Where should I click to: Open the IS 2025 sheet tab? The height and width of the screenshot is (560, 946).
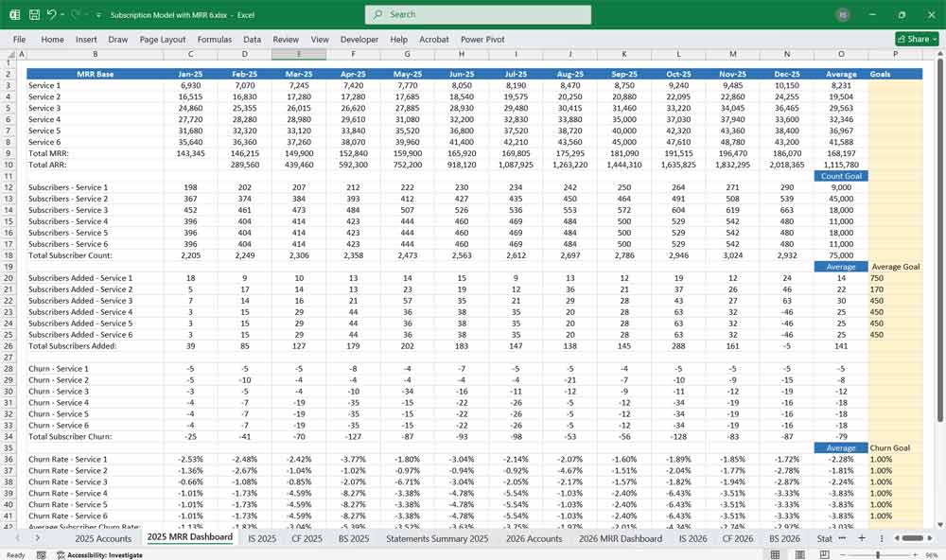[x=262, y=537]
